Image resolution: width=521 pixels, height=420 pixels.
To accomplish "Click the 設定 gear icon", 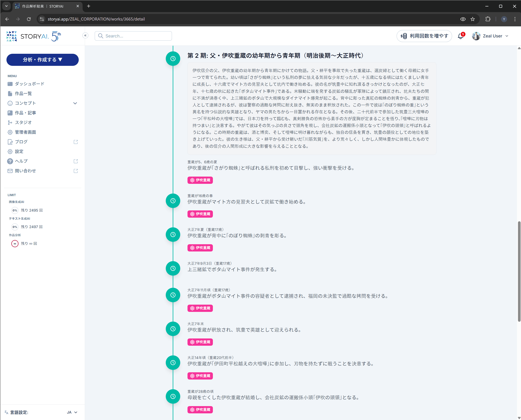I will 10,152.
